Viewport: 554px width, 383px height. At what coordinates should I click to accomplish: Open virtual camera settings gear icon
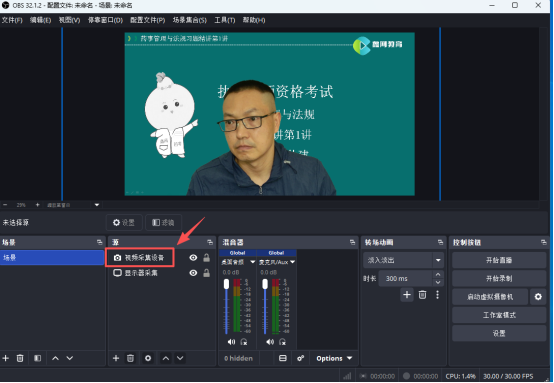point(538,297)
